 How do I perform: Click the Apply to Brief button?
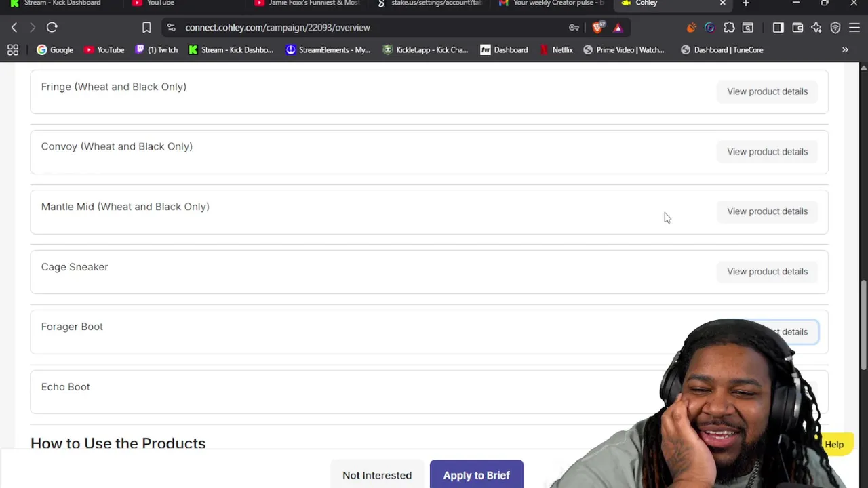[x=477, y=475]
